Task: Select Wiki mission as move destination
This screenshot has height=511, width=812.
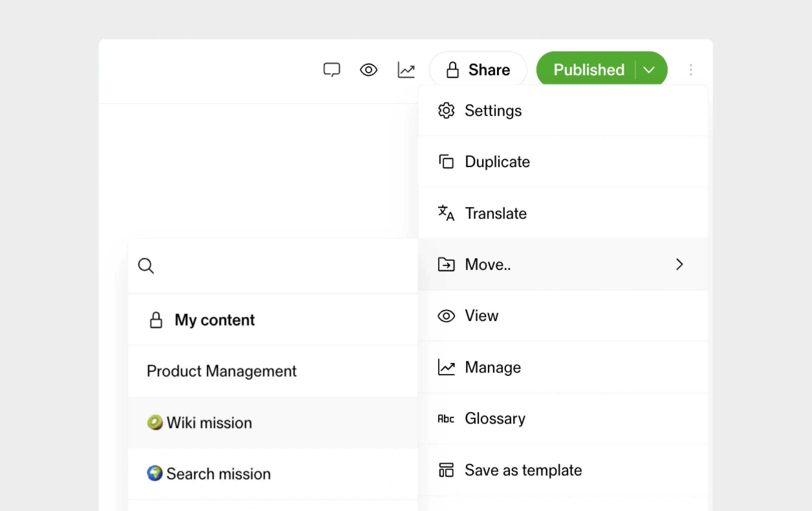Action: pyautogui.click(x=209, y=423)
